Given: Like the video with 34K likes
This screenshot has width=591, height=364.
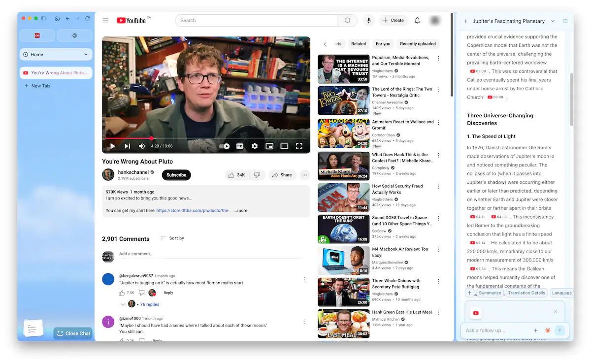Looking at the screenshot, I should [236, 175].
